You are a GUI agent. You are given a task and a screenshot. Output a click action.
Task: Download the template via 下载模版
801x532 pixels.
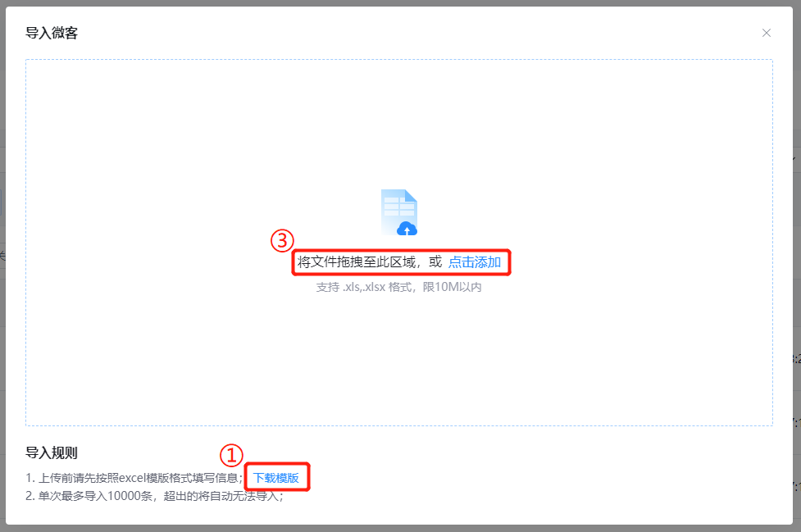[x=276, y=478]
